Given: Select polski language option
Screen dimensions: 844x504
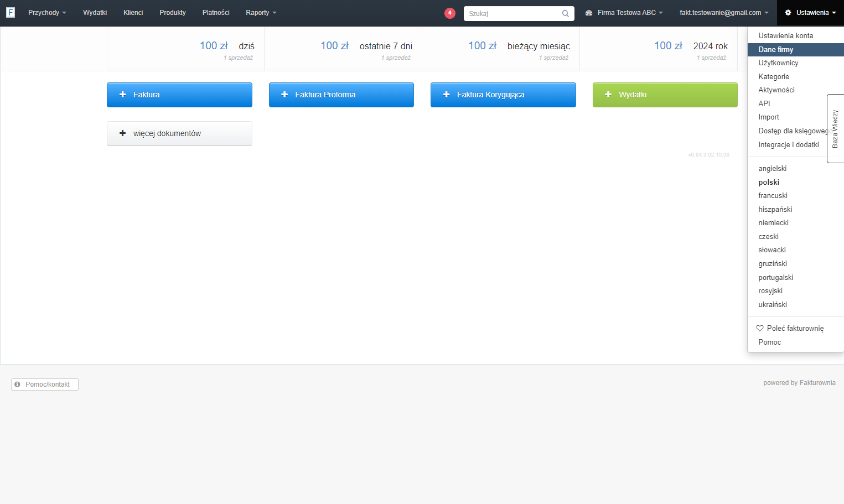Looking at the screenshot, I should coord(795,182).
